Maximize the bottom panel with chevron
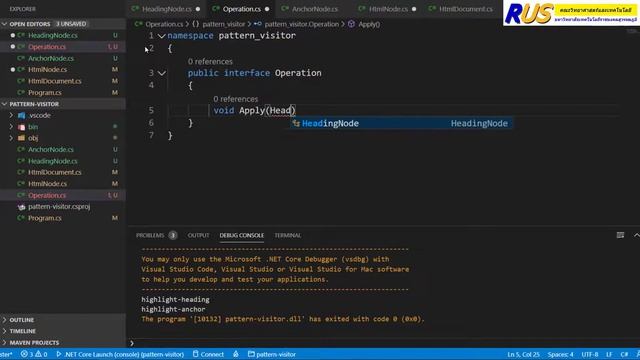This screenshot has width=640, height=360. point(636,235)
